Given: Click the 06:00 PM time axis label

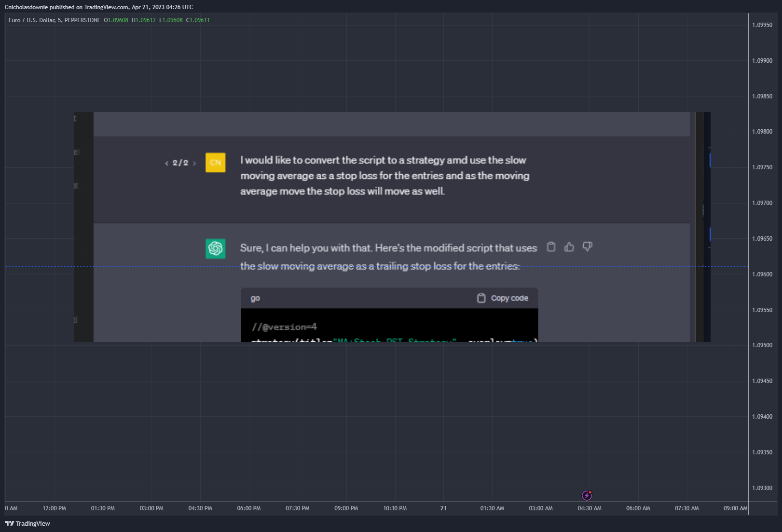Looking at the screenshot, I should [249, 508].
